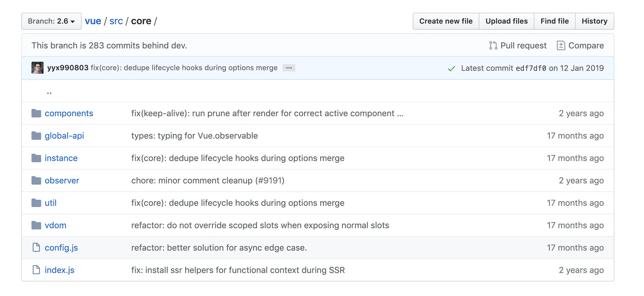Image resolution: width=644 pixels, height=296 pixels.
Task: View the commit History
Action: click(x=594, y=21)
